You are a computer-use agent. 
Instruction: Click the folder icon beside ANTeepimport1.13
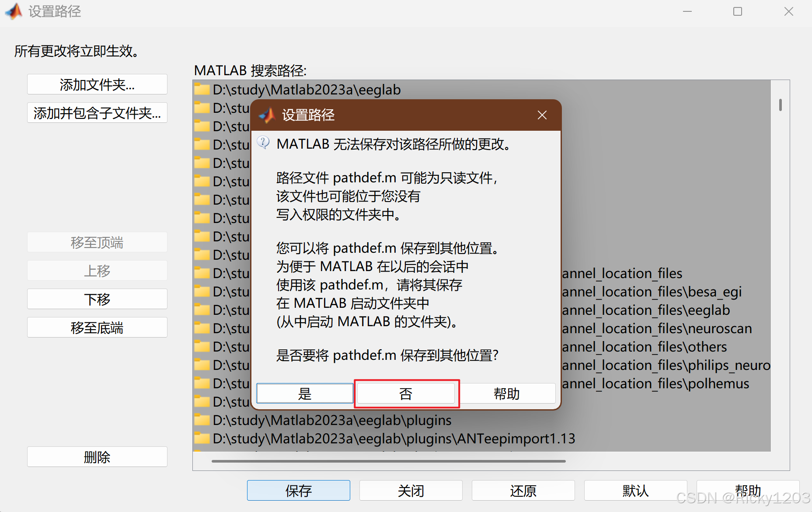[x=202, y=438]
